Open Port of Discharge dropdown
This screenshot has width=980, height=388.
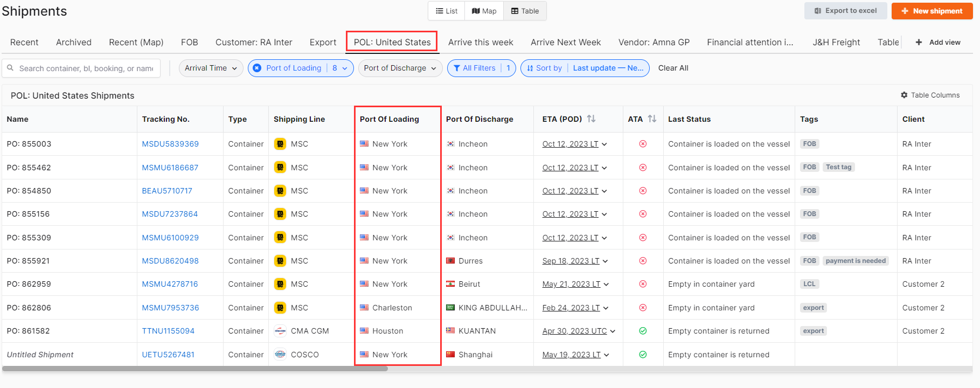400,68
